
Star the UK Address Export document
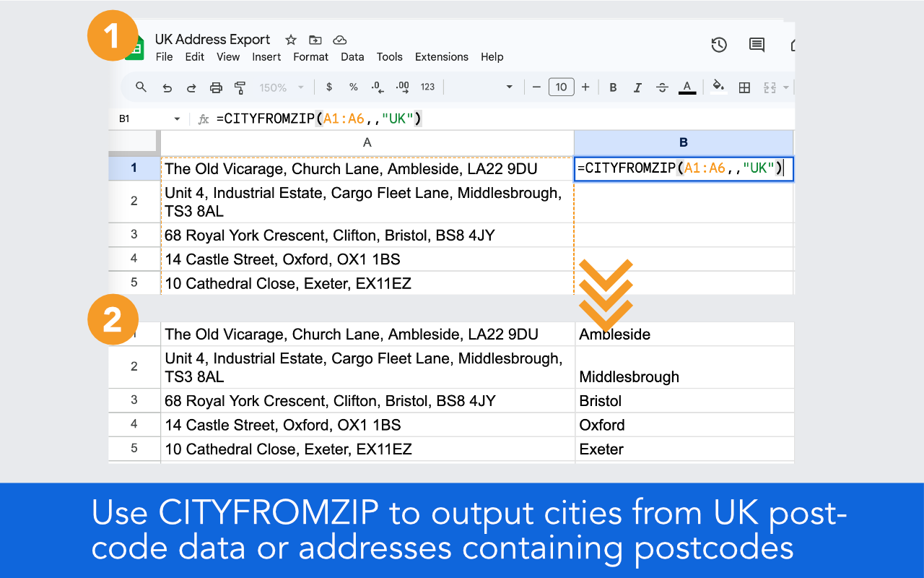291,40
